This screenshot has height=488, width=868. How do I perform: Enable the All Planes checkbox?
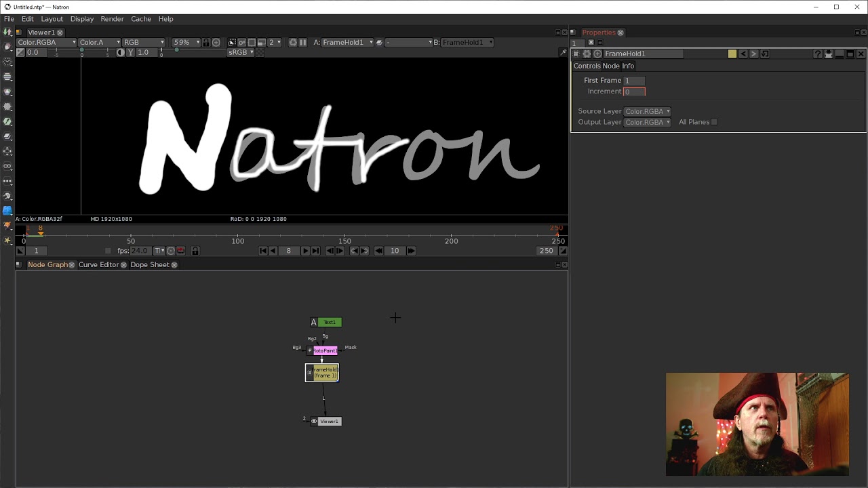coord(714,122)
